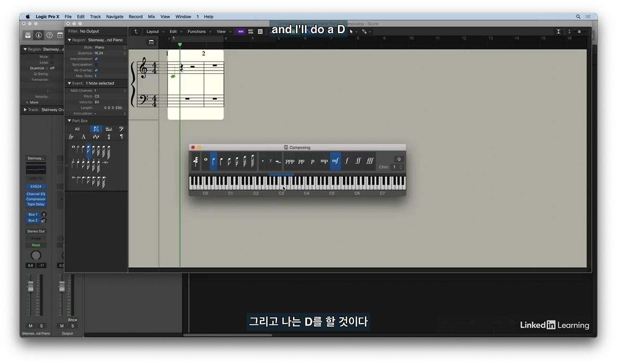Select quarter note in Composing window
This screenshot has height=364, width=617.
[x=221, y=161]
